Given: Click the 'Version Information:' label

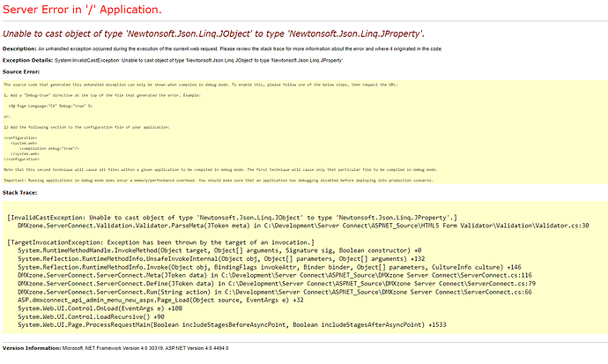Looking at the screenshot, I should [32, 348].
